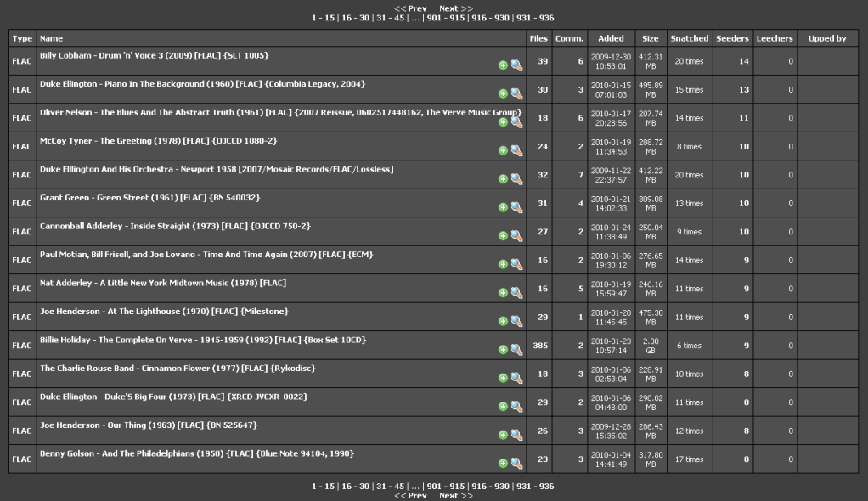Open Paul Motian - Time And Time Again torrent

[x=206, y=255]
